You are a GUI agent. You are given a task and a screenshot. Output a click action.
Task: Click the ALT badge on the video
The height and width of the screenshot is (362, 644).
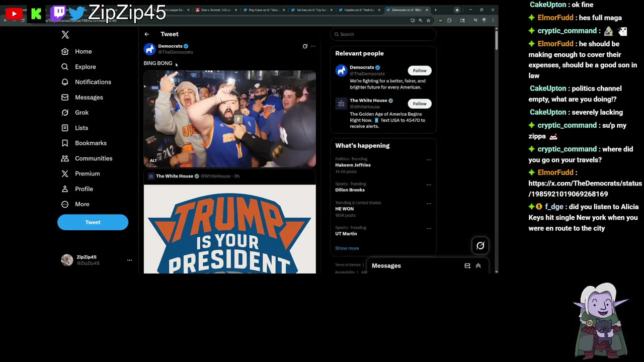[x=153, y=160]
